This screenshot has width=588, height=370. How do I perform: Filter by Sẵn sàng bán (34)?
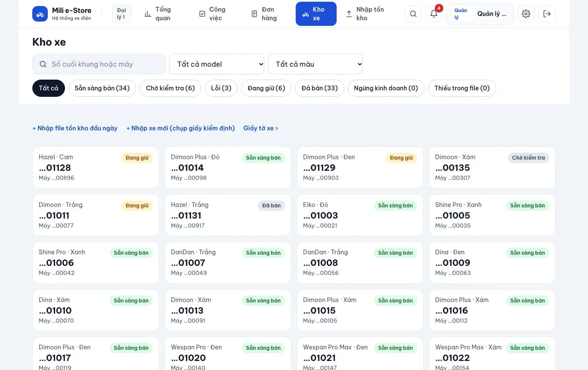[102, 88]
